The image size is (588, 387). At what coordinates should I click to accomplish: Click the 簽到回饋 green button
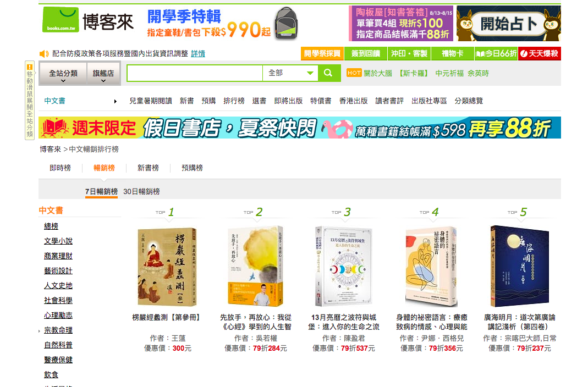click(366, 53)
